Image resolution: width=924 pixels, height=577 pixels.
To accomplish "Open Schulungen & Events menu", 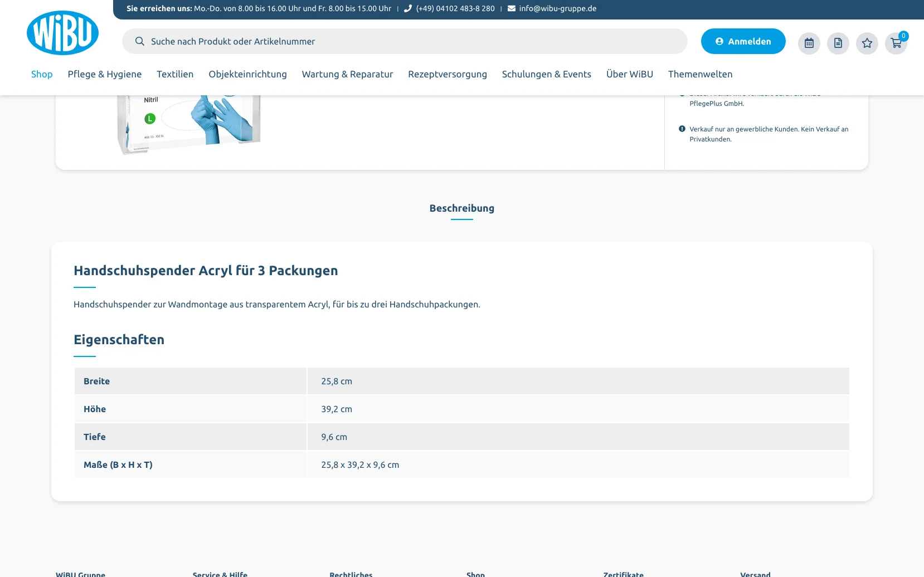I will pos(547,74).
